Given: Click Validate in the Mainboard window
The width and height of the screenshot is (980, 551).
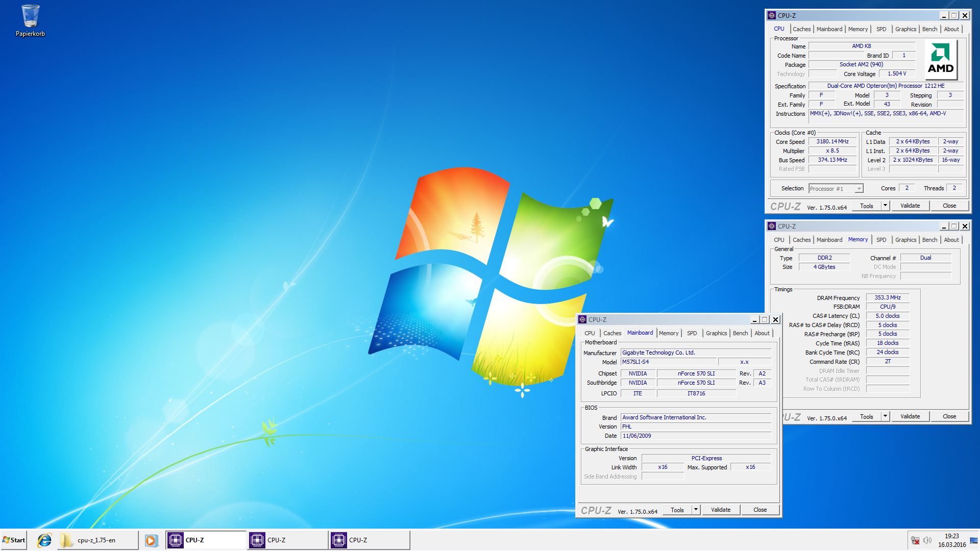Looking at the screenshot, I should (x=721, y=510).
